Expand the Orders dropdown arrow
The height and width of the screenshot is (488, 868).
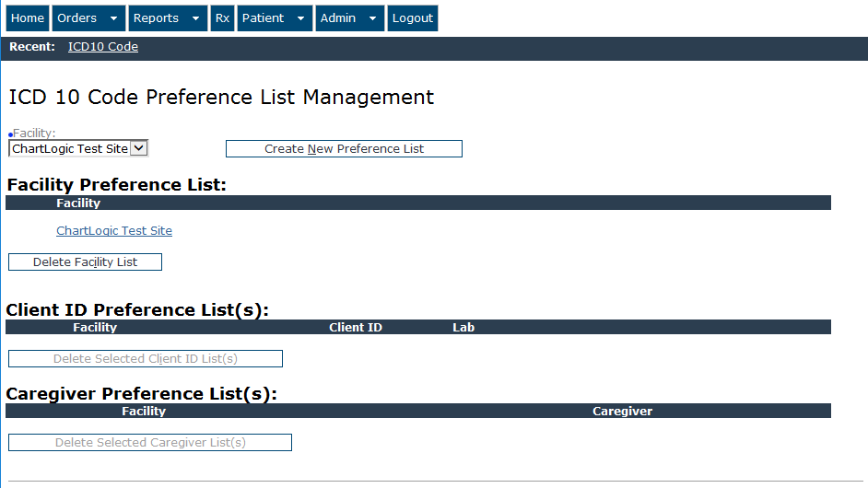coord(113,18)
